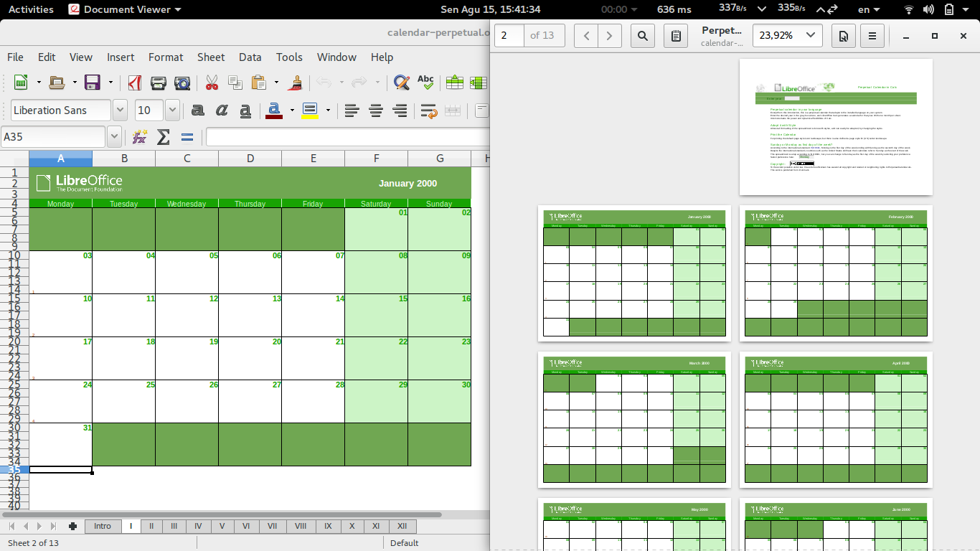The width and height of the screenshot is (980, 551).
Task: Click the document view options icon in viewer
Action: [x=844, y=35]
